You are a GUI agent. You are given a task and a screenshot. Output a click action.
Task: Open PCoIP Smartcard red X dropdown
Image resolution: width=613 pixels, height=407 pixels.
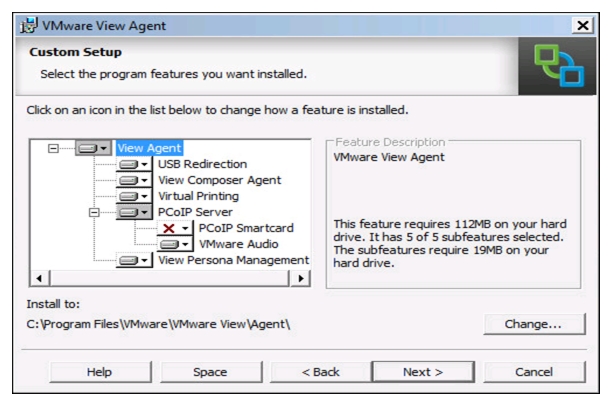(x=175, y=228)
